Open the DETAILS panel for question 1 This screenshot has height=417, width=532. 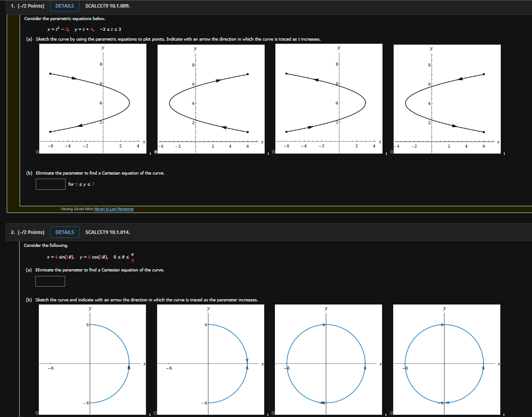coord(64,6)
